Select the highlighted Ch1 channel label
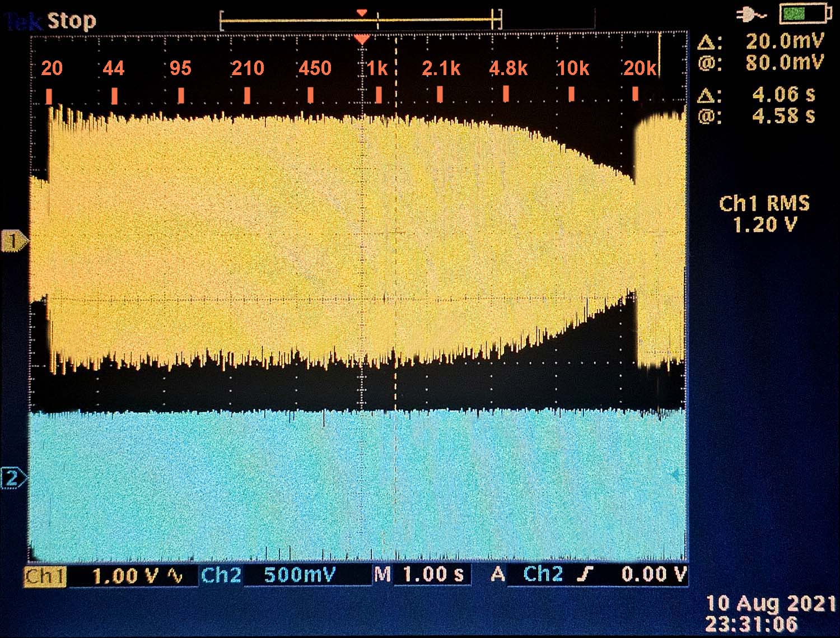Screen dimensions: 840x638 click(x=45, y=576)
